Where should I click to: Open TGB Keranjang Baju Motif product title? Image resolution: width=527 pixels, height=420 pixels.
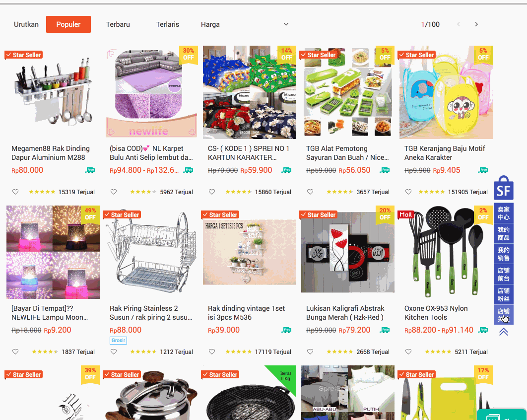[444, 153]
